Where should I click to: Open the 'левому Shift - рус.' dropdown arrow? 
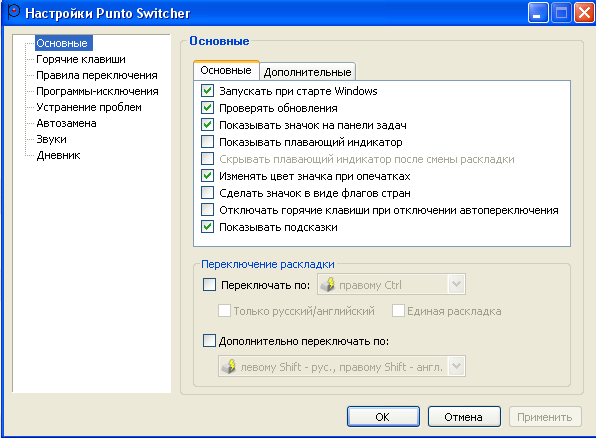pyautogui.click(x=456, y=366)
